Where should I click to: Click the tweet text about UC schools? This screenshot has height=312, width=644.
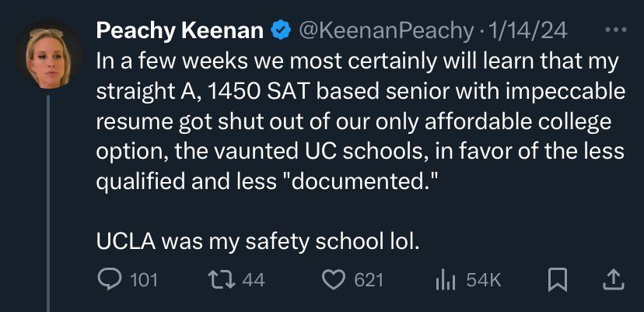(x=360, y=122)
